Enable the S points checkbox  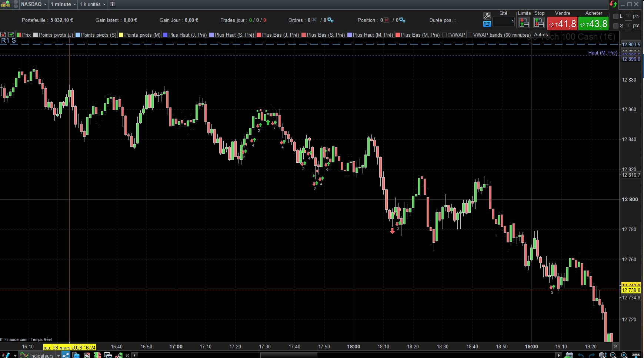coord(616,26)
